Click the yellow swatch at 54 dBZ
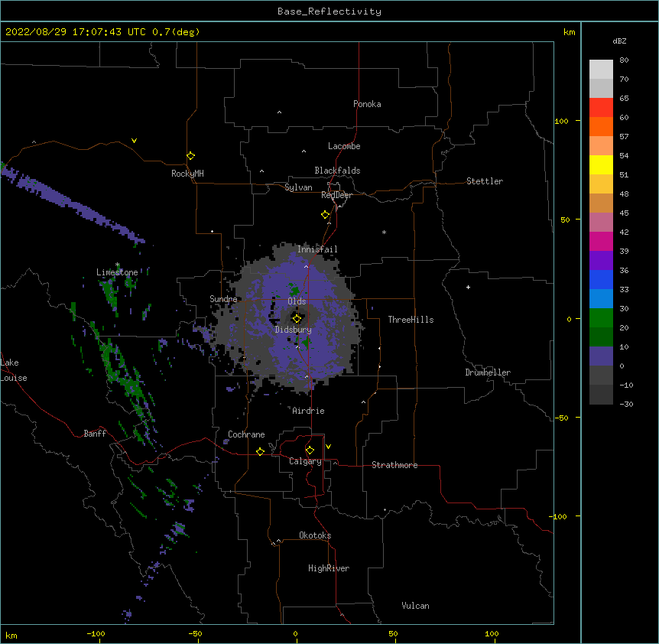This screenshot has height=644, width=659. pos(601,164)
